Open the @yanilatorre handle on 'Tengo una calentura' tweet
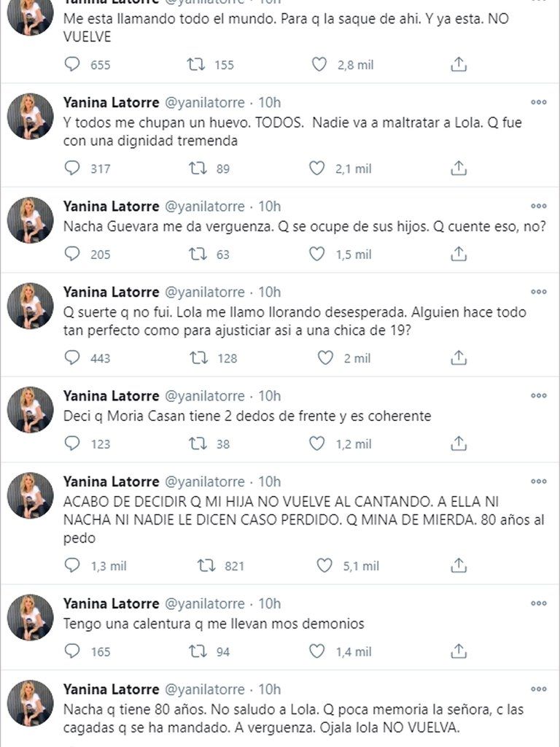560x747 pixels. click(x=203, y=603)
